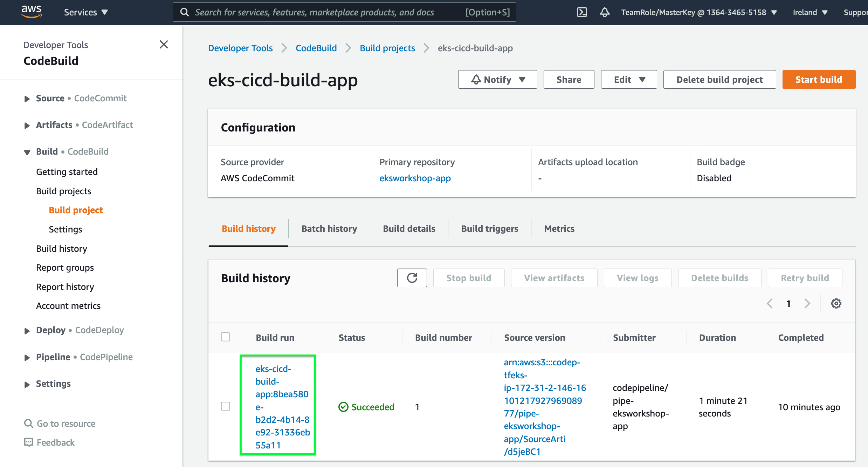Select all builds with the header checkbox
Screen dimensions: 868x467
[226, 337]
